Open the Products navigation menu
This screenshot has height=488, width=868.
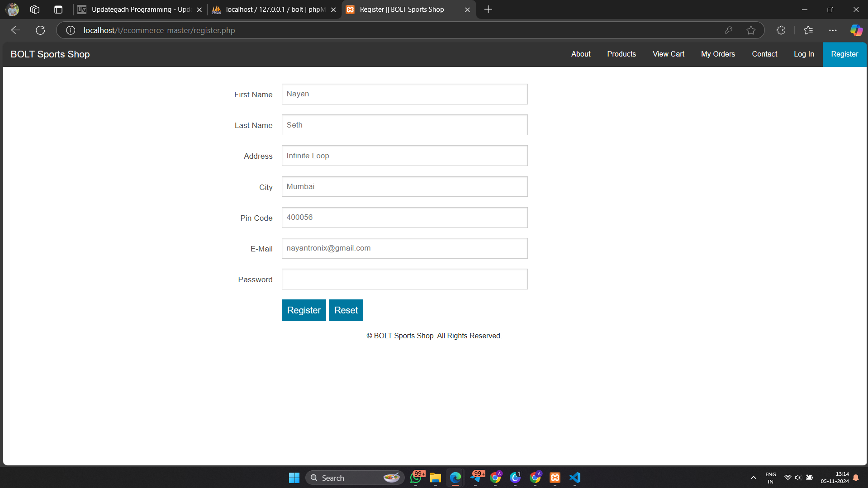click(x=621, y=54)
